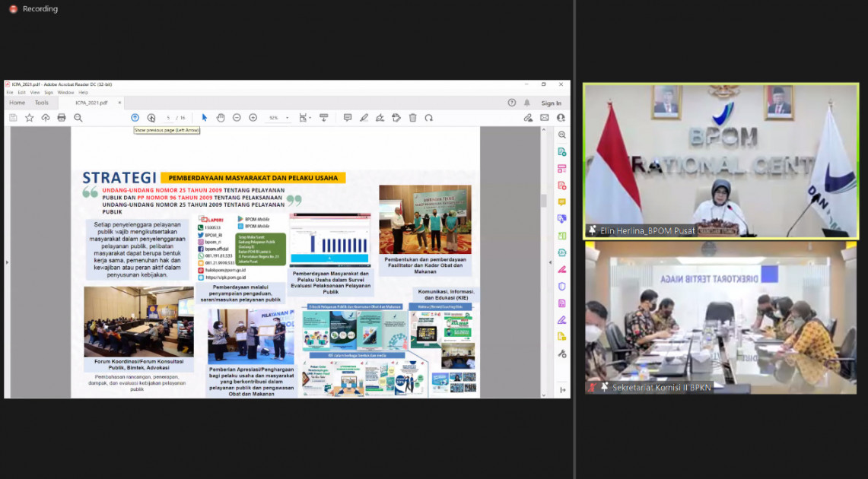Click the page number input field
The width and height of the screenshot is (868, 479).
[x=169, y=118]
